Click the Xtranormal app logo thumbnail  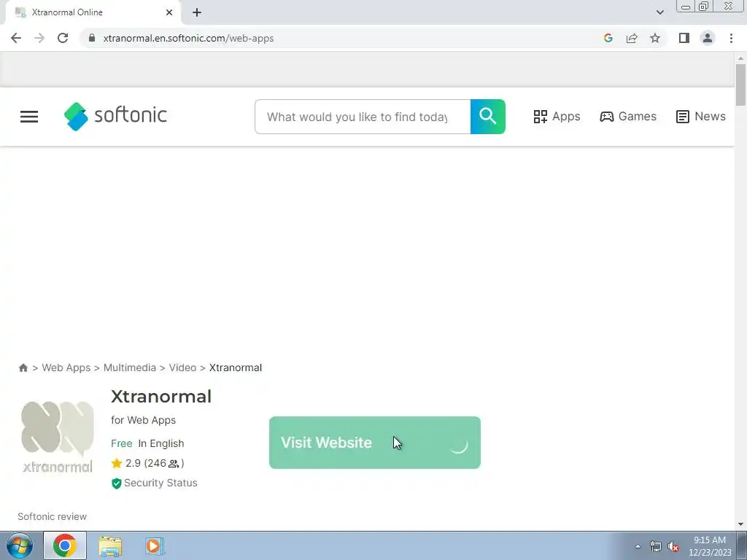[x=58, y=437]
